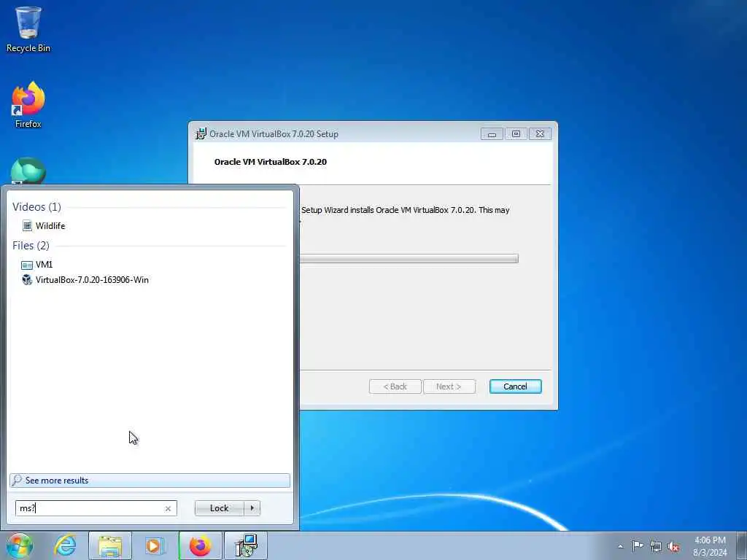Switch to Firefox in the taskbar
The width and height of the screenshot is (747, 560).
200,545
